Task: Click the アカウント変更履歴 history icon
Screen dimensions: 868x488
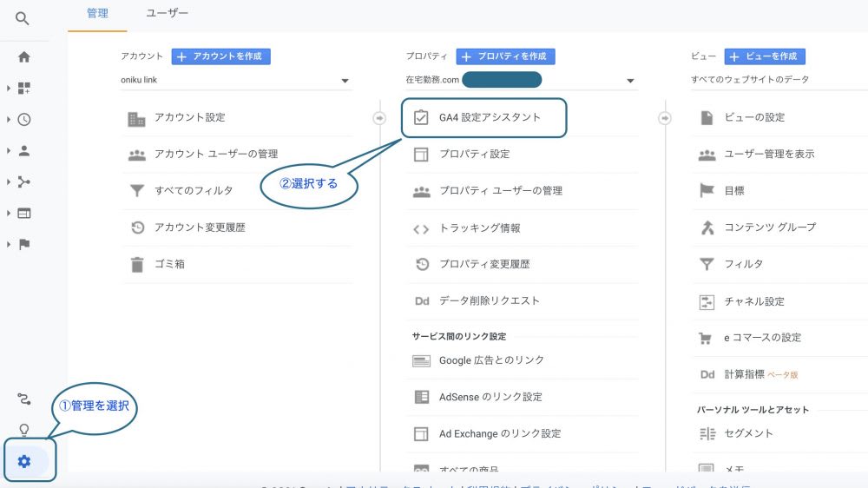Action: pyautogui.click(x=137, y=228)
